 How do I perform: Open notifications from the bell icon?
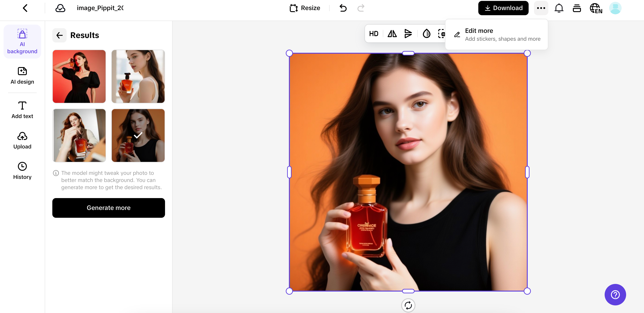coord(559,8)
